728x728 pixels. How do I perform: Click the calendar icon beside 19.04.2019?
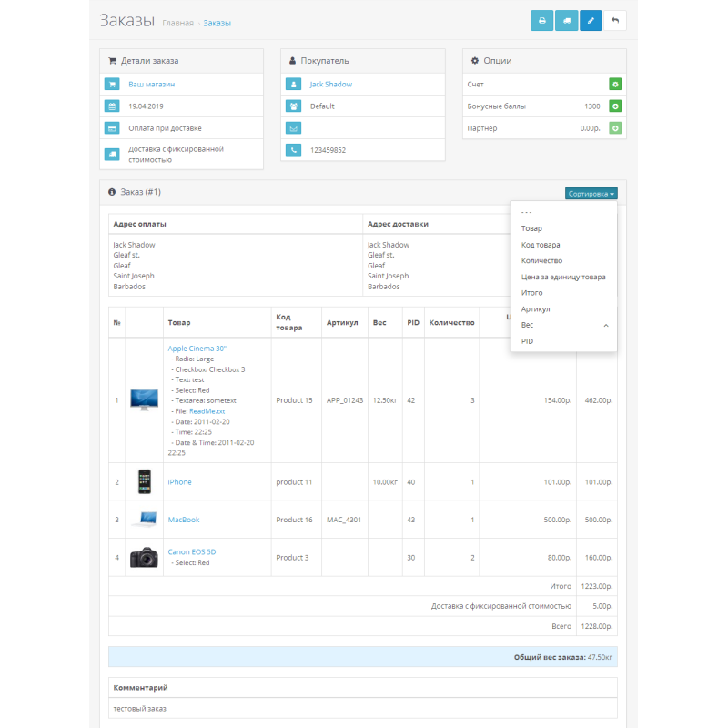click(112, 106)
